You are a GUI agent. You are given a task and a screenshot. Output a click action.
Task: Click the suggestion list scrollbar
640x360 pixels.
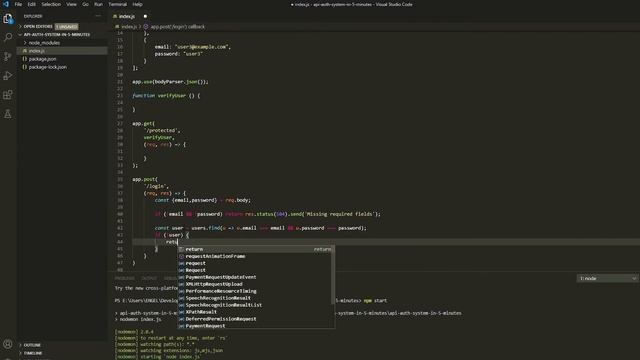point(333,275)
